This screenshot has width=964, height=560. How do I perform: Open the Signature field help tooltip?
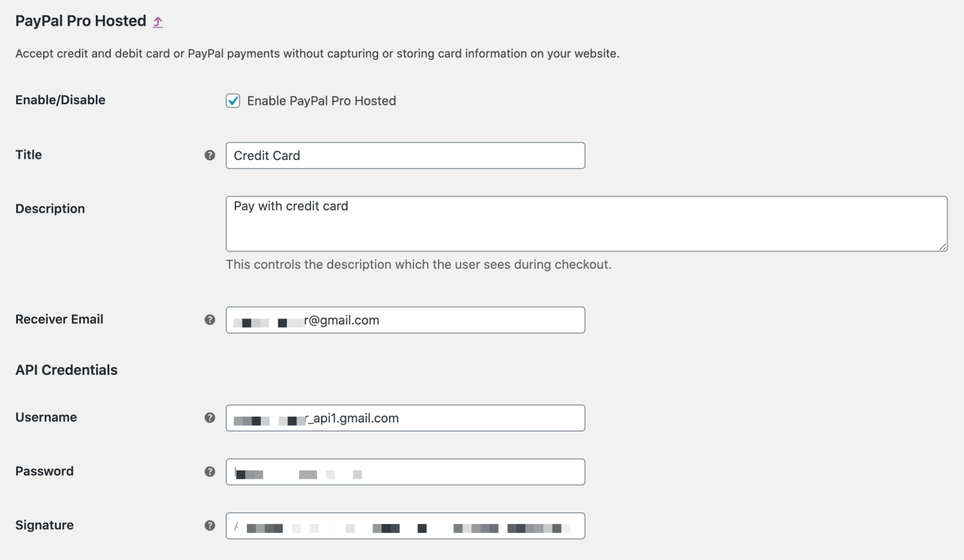coord(209,525)
